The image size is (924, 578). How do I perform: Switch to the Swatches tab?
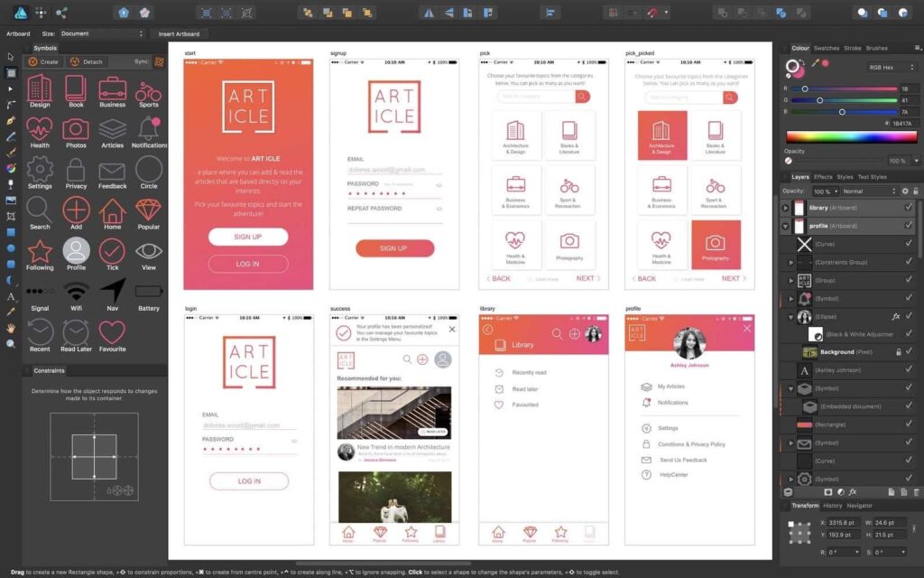tap(827, 48)
